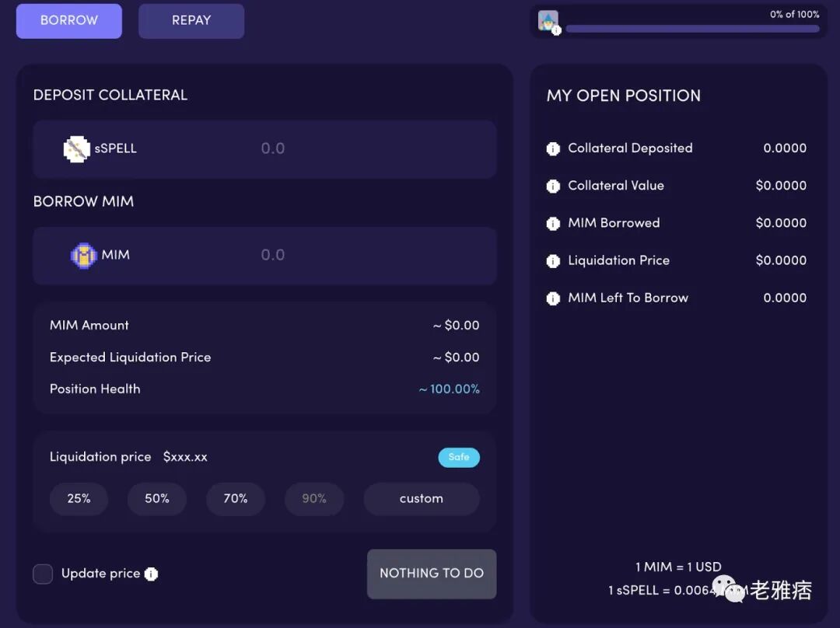The width and height of the screenshot is (840, 628).
Task: Click the MIM token icon
Action: pos(83,256)
